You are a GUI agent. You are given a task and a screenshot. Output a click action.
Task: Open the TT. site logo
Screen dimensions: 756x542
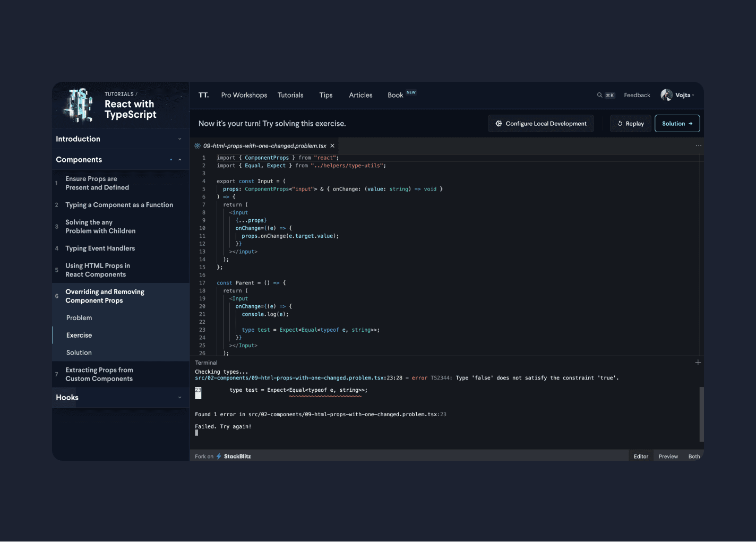click(x=203, y=95)
